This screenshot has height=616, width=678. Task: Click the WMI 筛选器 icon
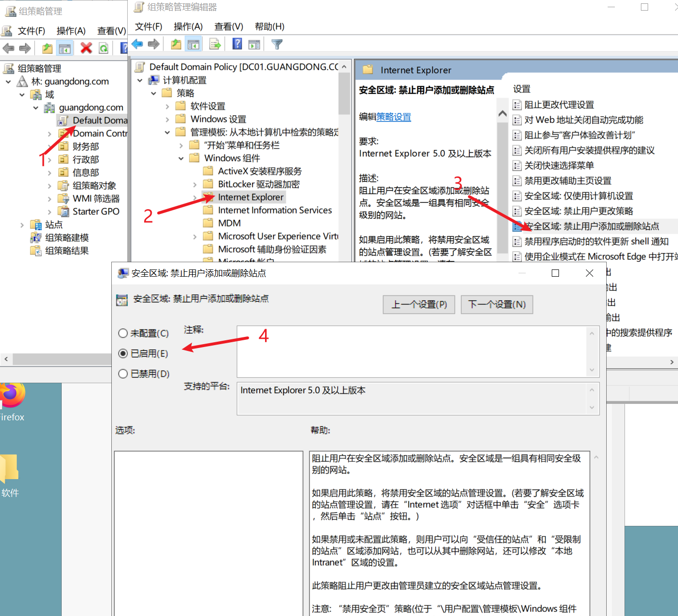tap(63, 199)
